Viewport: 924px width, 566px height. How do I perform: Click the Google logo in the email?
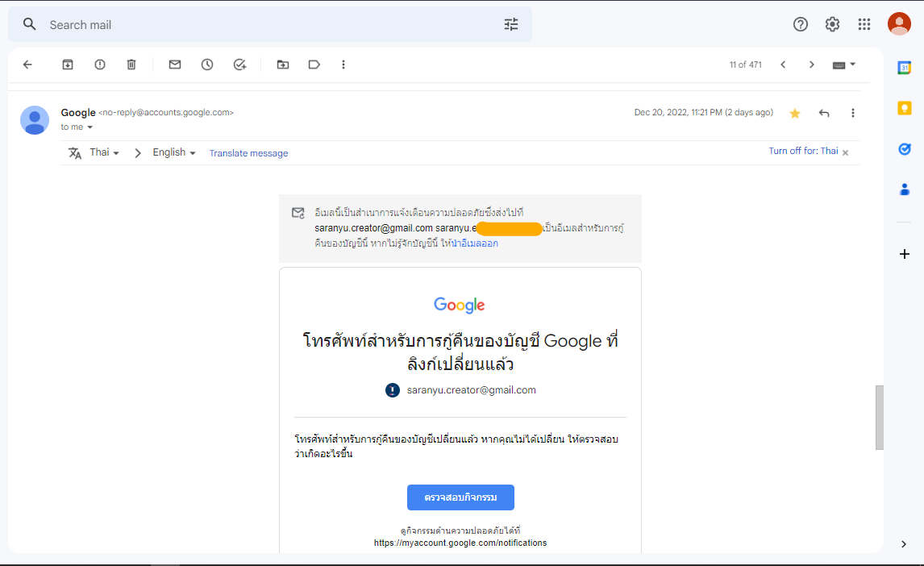pos(460,305)
